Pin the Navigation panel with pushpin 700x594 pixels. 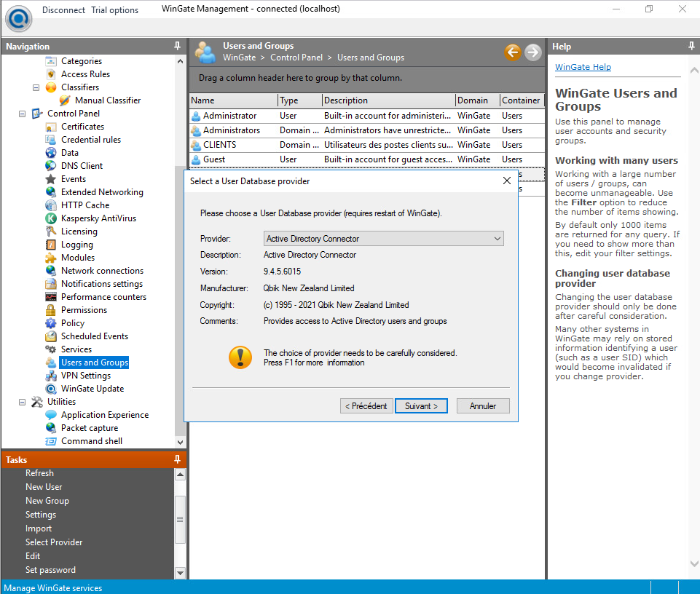pyautogui.click(x=178, y=46)
